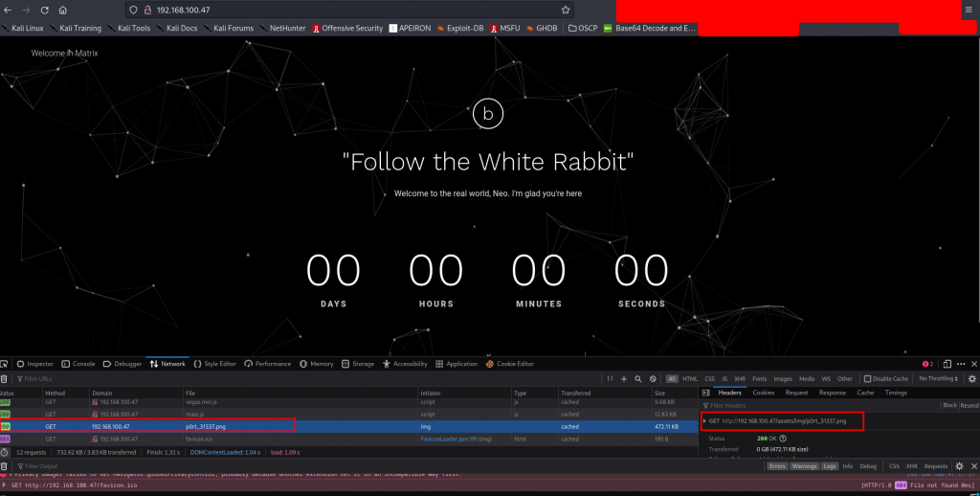Filter requests by HTML

pyautogui.click(x=690, y=378)
